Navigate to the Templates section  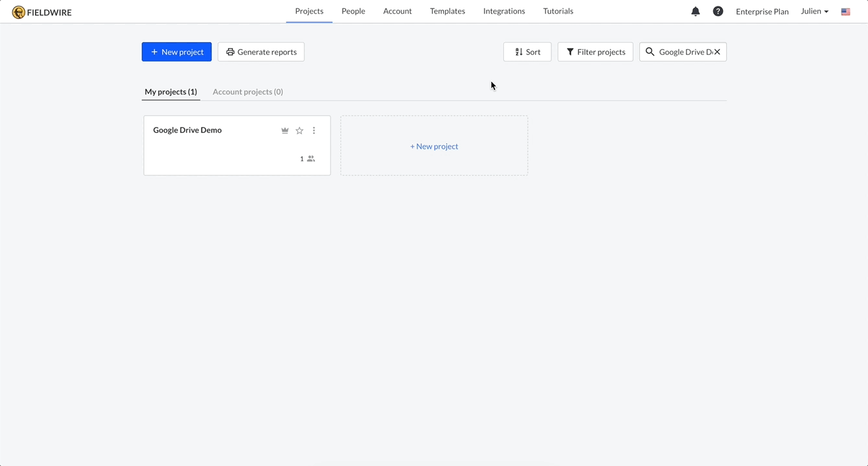click(447, 11)
